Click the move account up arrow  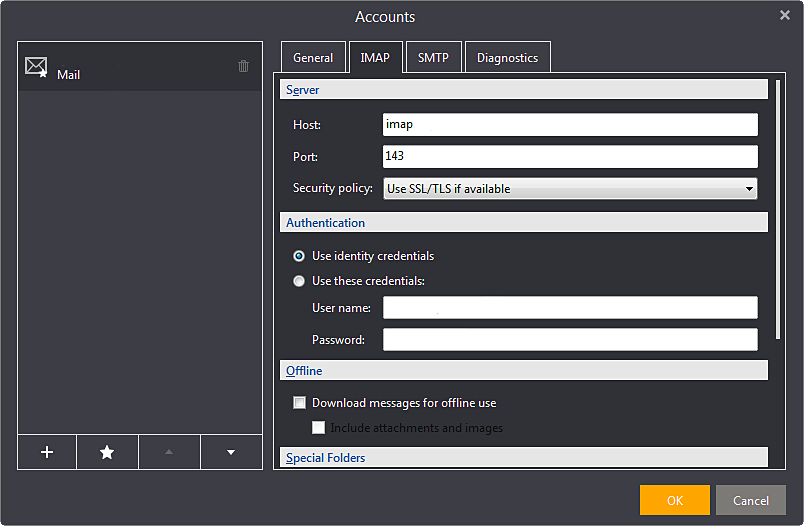click(169, 452)
